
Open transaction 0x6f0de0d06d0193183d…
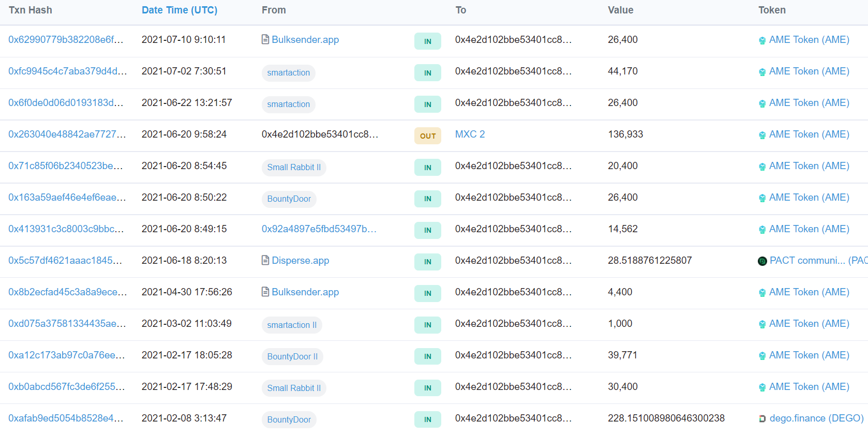coord(66,102)
